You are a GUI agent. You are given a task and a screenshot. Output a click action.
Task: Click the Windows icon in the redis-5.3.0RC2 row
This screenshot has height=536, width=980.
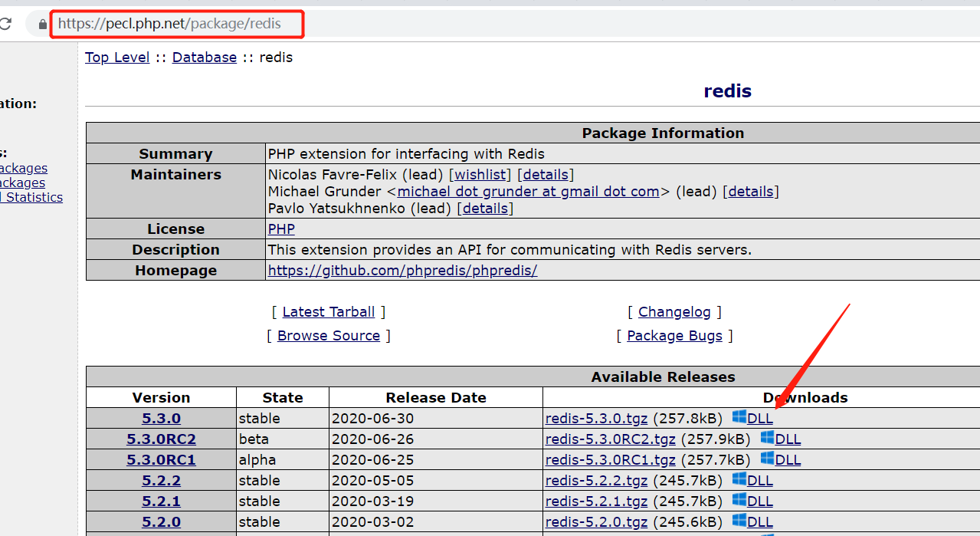click(x=767, y=437)
